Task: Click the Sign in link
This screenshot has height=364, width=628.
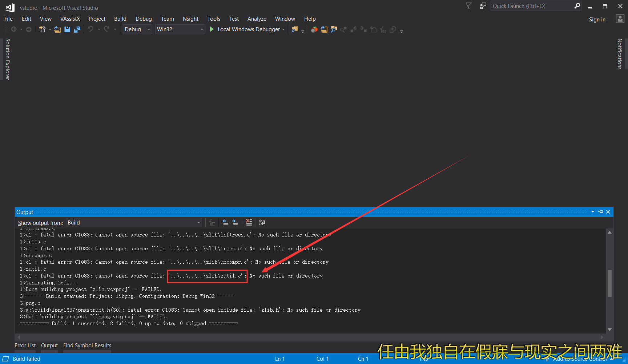Action: point(597,20)
